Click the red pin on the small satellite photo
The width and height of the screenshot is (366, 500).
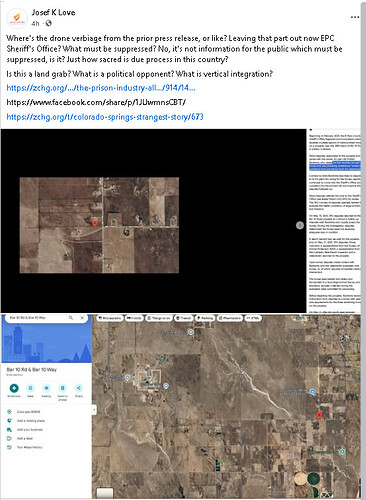tap(95, 223)
